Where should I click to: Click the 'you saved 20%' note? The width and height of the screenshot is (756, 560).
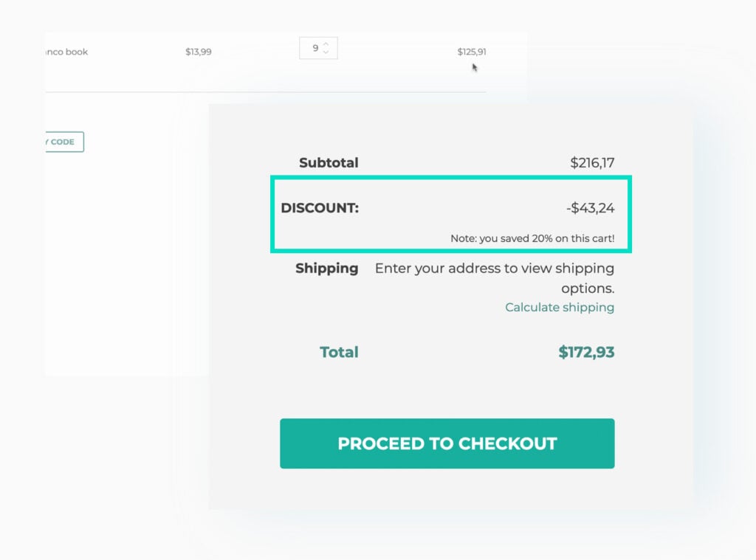[x=532, y=238]
